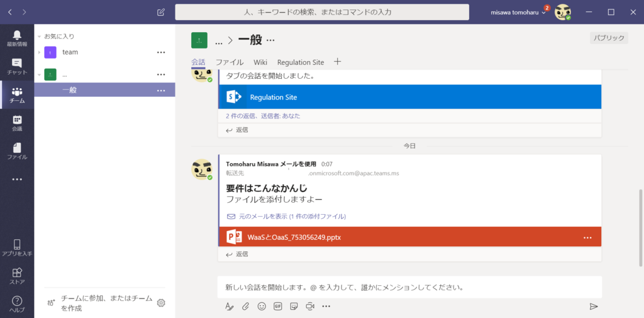Switch to the Regulation Site tab
This screenshot has width=644, height=318.
(301, 62)
